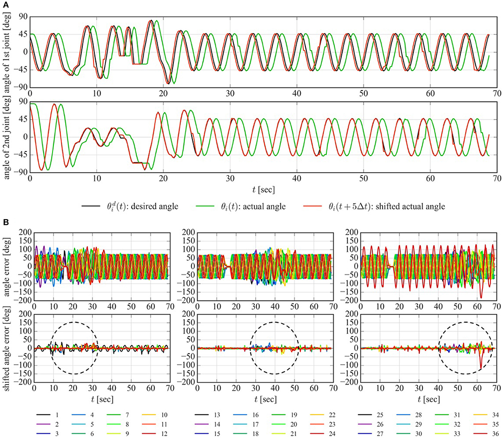Click legend entry number 36
This screenshot has width=504, height=438.
pyautogui.click(x=495, y=433)
